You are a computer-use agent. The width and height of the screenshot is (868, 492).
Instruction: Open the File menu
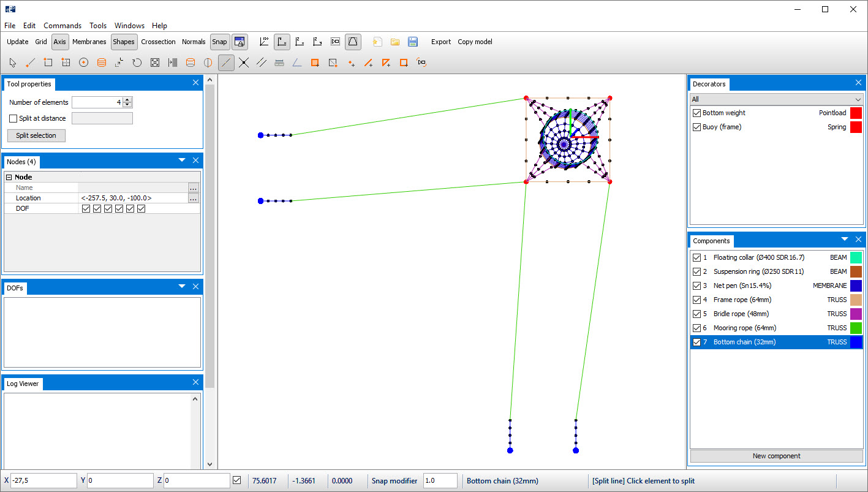click(x=10, y=26)
